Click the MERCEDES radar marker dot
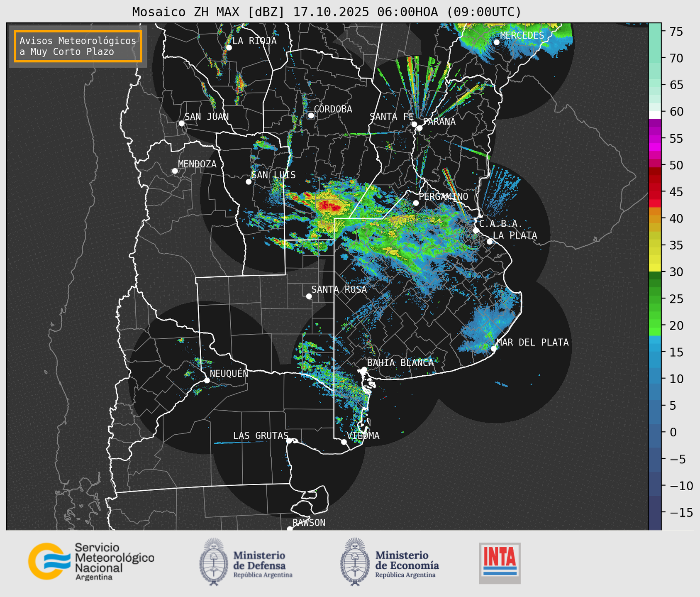 (497, 42)
